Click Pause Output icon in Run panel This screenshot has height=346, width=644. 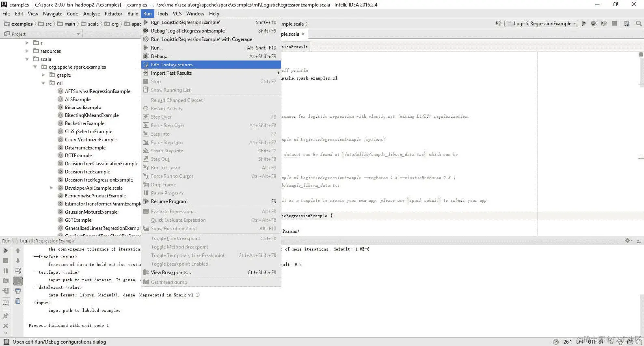(x=6, y=271)
